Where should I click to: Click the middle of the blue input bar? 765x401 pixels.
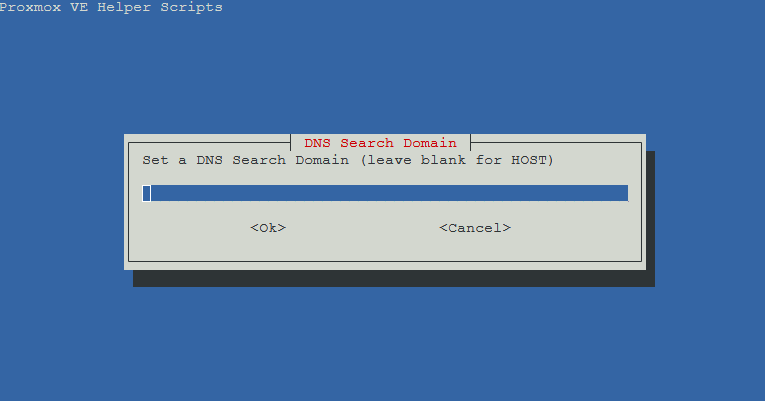tap(385, 193)
